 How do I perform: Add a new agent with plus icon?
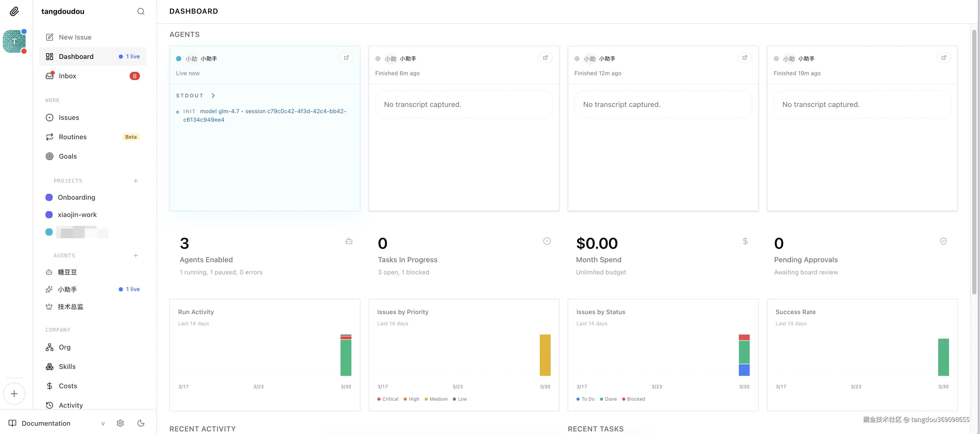[x=136, y=255]
